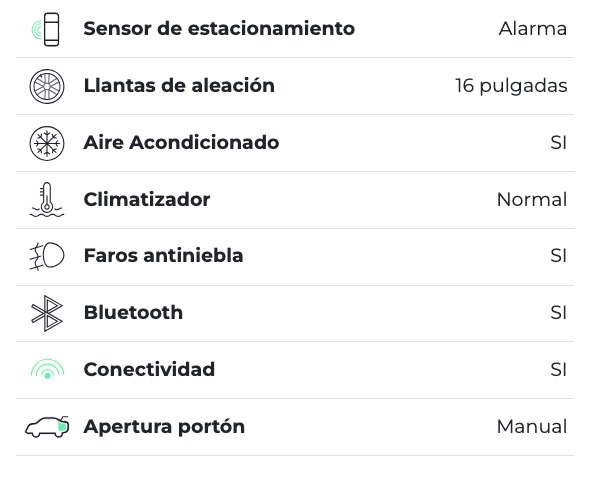Click the Climatizador label text

coord(147,200)
